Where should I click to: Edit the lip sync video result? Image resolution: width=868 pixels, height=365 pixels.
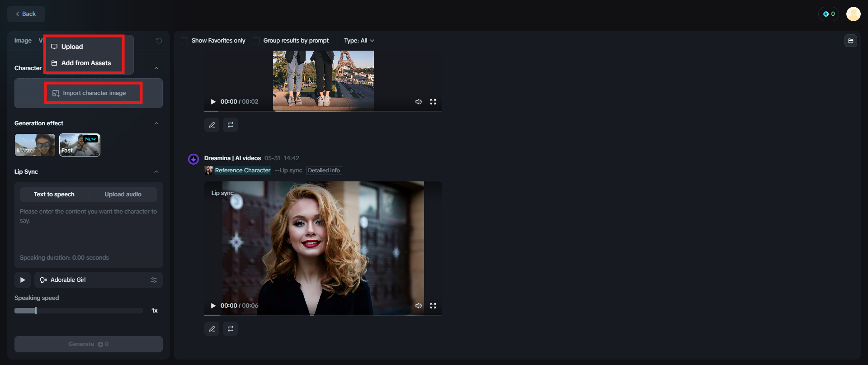click(212, 329)
